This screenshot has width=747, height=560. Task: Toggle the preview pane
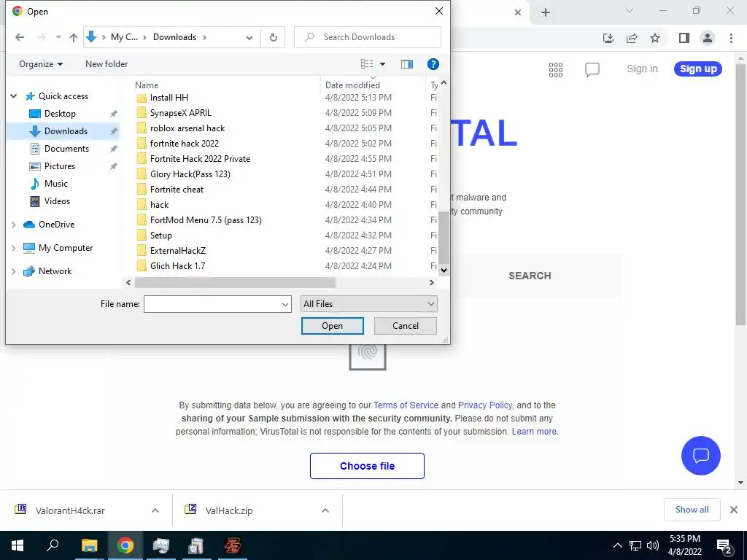click(x=407, y=64)
